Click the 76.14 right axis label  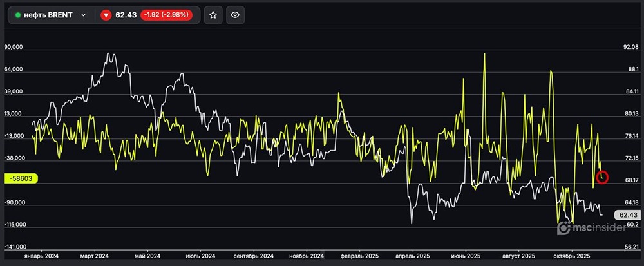pyautogui.click(x=631, y=136)
